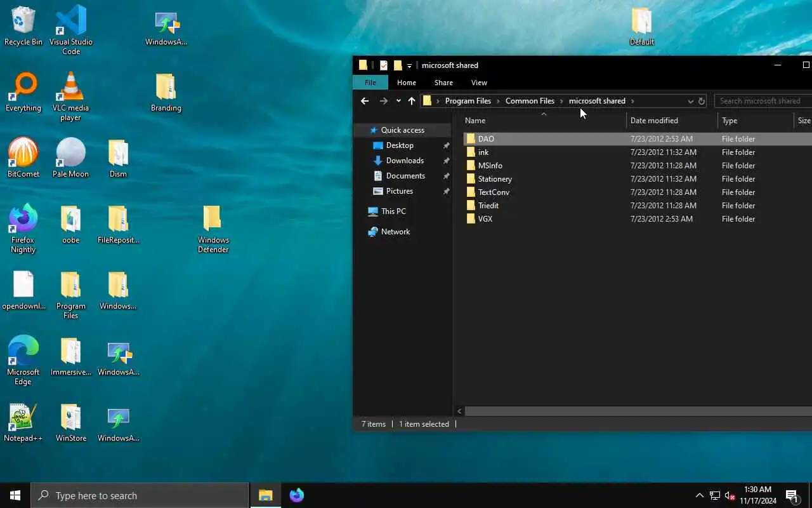
Task: Expand chevron after Program Files breadcrumb
Action: [x=499, y=101]
